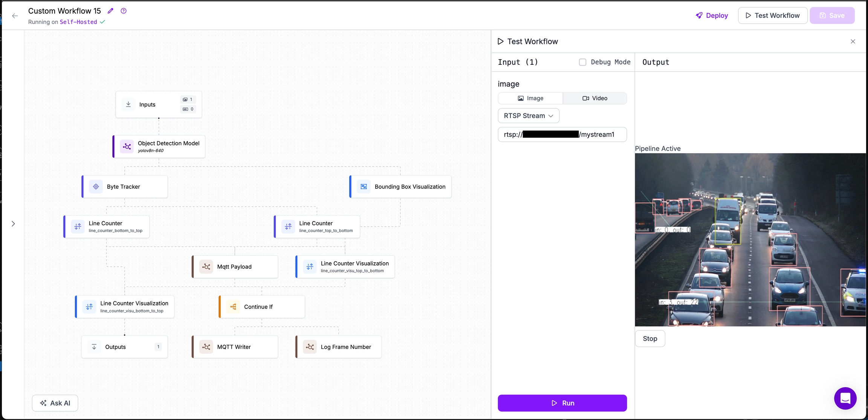Click the back arrow icon
Image resolution: width=868 pixels, height=420 pixels.
click(15, 16)
